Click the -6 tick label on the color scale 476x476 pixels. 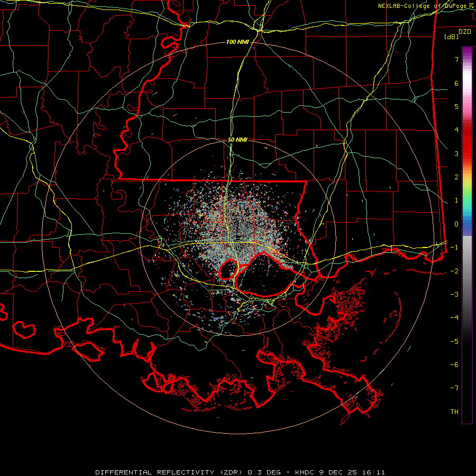(x=454, y=364)
